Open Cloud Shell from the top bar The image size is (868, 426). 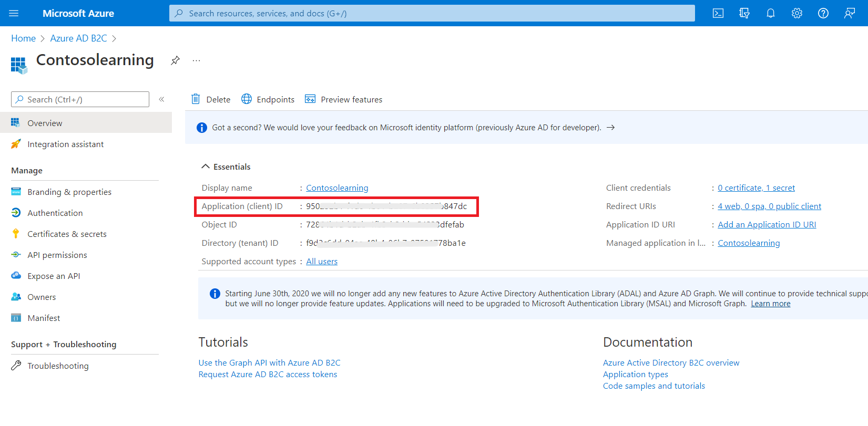click(x=718, y=13)
